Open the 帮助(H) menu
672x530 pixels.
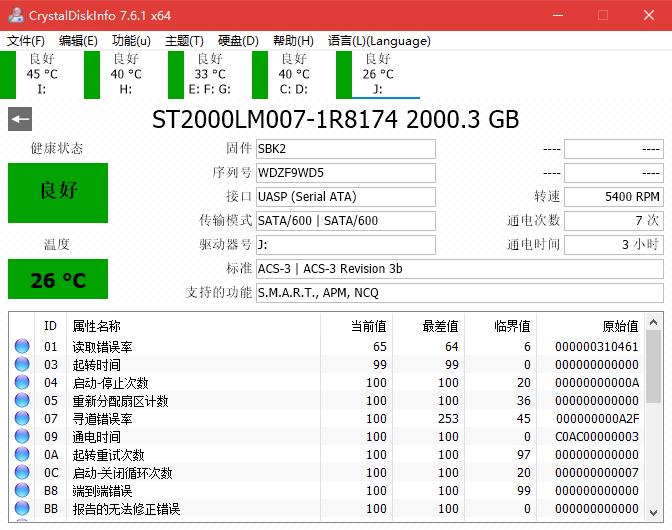[293, 41]
